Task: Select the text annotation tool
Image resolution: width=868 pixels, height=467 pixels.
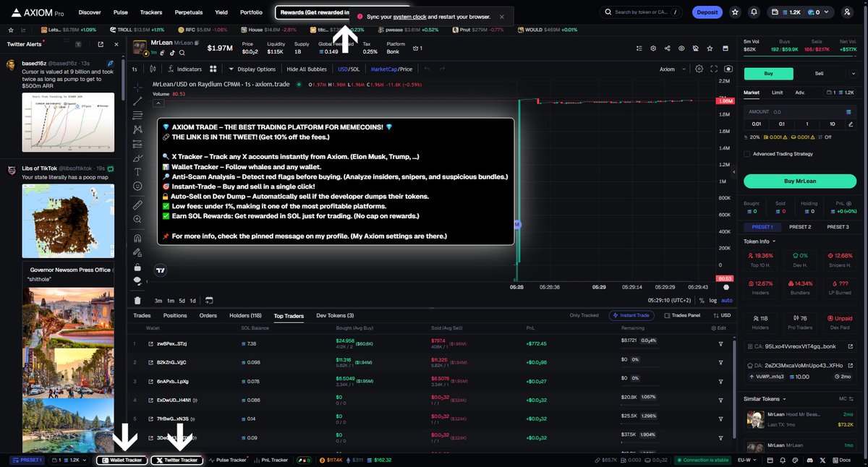Action: [x=137, y=172]
